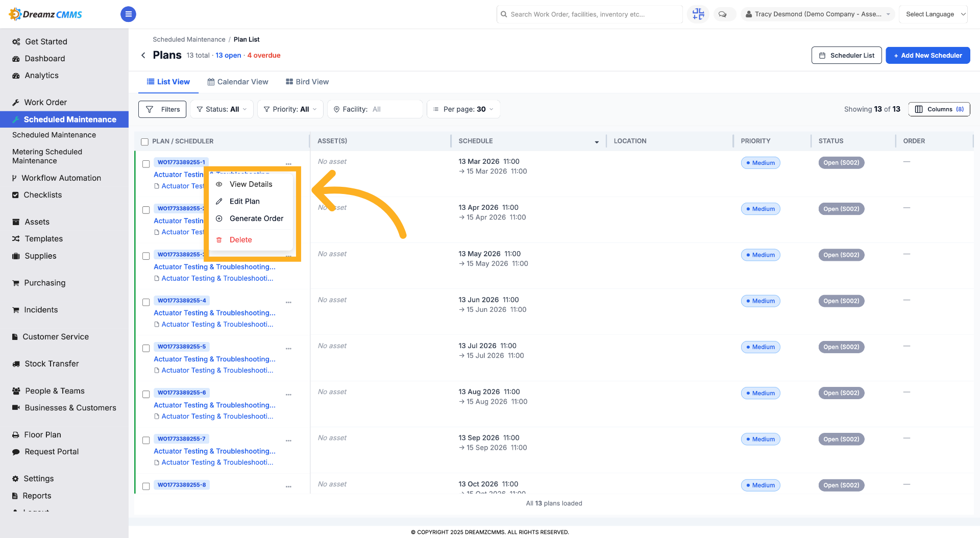Open three-dot menu for WO1773389255-7
Viewport: 980px width, 538px height.
tap(288, 441)
